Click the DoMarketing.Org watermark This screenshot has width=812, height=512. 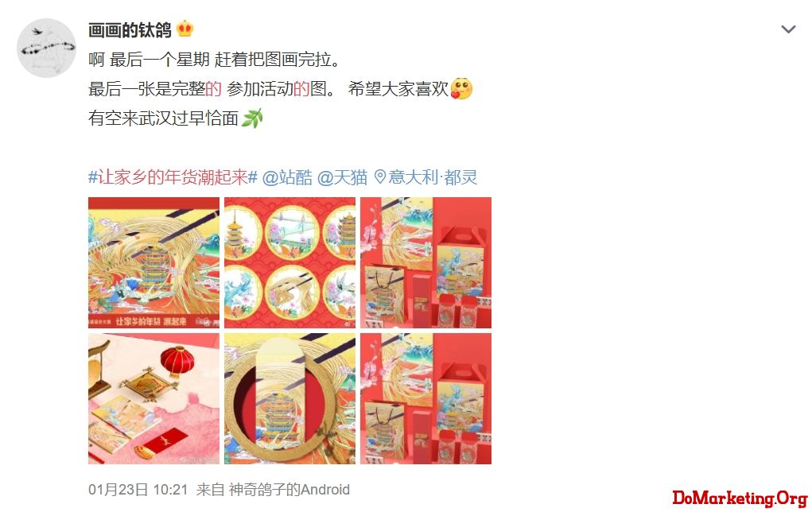coord(740,498)
